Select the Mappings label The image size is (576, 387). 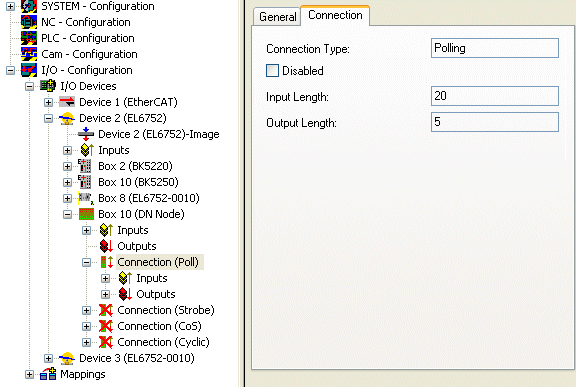(x=83, y=374)
